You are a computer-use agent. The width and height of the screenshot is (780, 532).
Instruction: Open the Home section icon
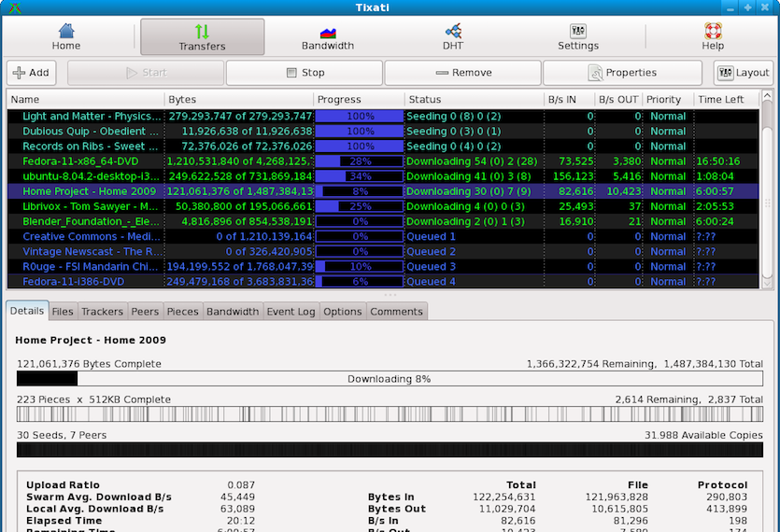tap(66, 36)
